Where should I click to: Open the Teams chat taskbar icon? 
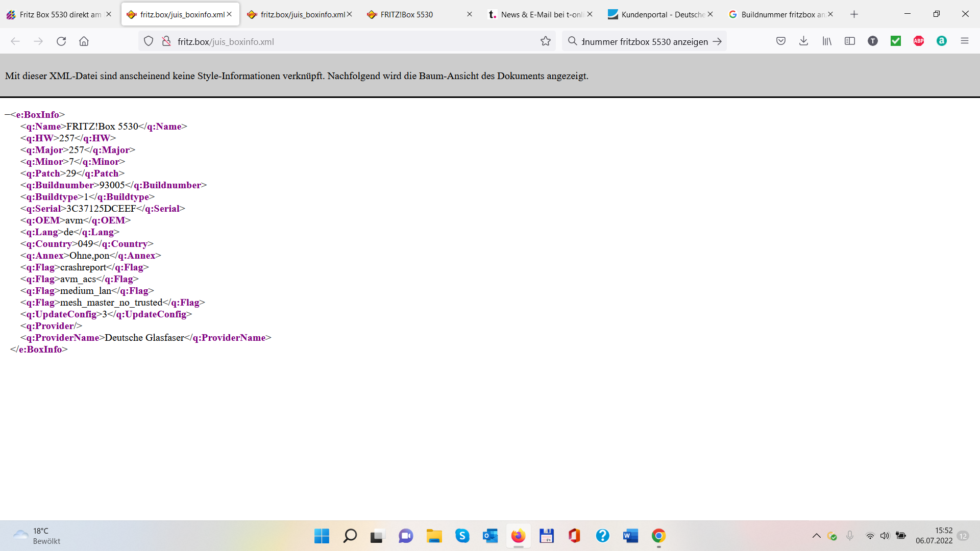406,536
